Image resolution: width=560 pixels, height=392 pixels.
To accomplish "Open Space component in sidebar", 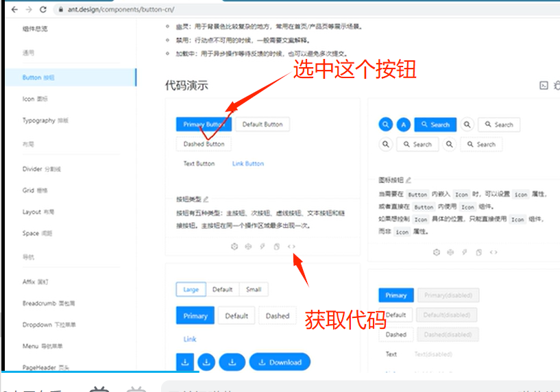I will pyautogui.click(x=37, y=233).
